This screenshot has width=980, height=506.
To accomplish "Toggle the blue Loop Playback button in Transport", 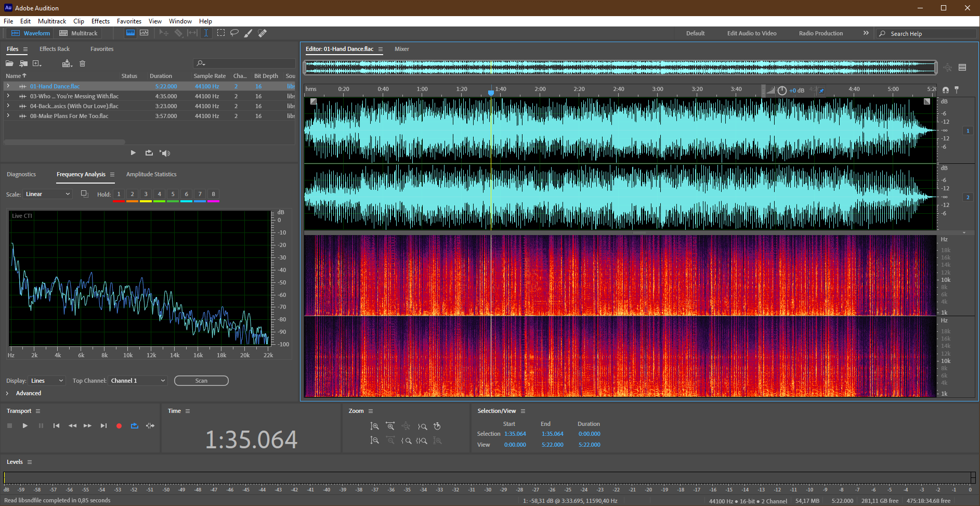I will pyautogui.click(x=135, y=425).
